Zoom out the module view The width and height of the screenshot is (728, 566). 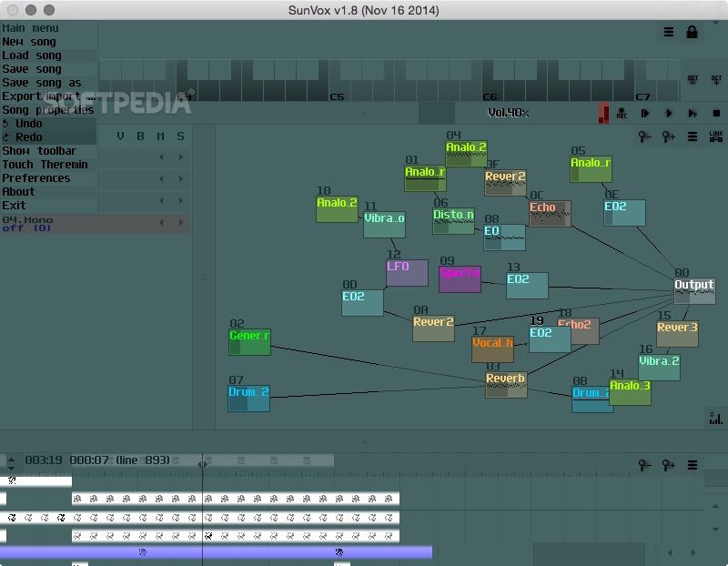645,137
